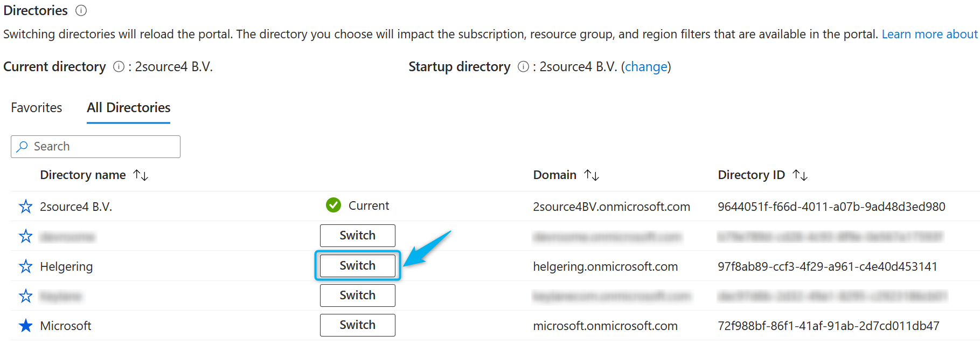Unfavorite the Microsoft directory star
This screenshot has width=980, height=343.
tap(25, 326)
